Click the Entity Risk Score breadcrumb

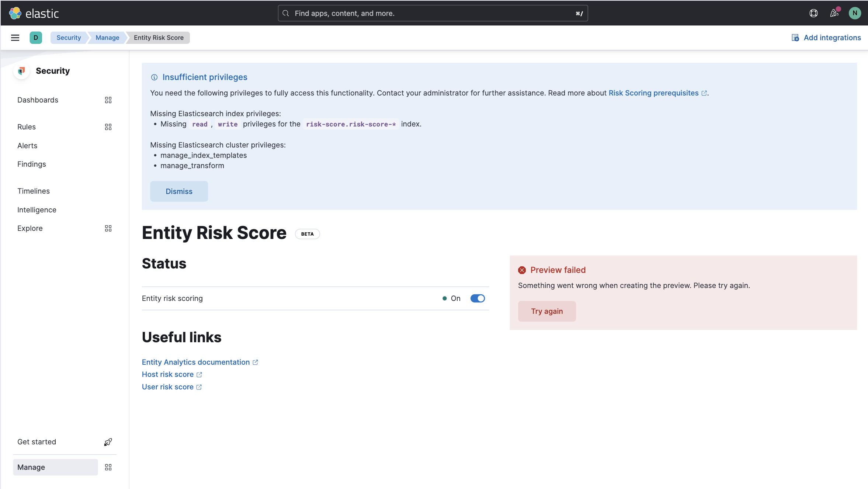pyautogui.click(x=159, y=38)
